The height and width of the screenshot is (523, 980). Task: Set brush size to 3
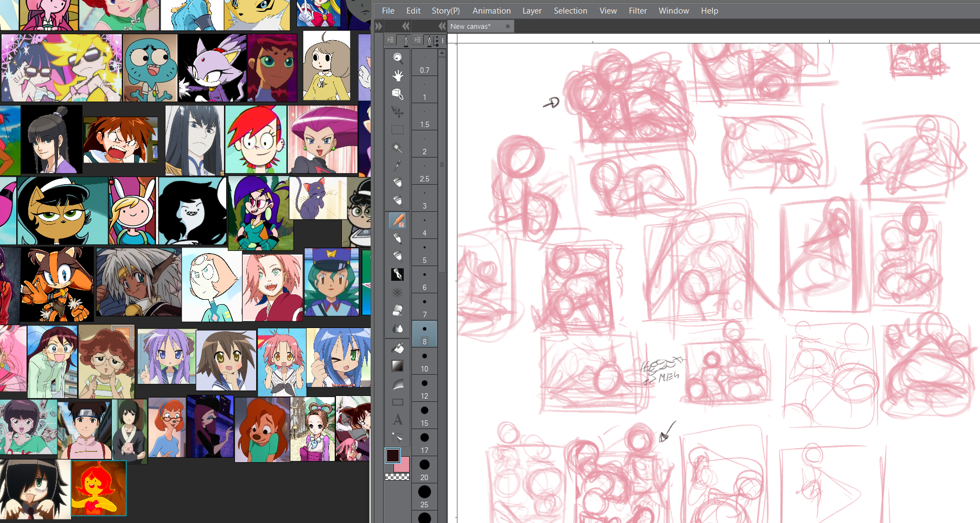tap(424, 198)
